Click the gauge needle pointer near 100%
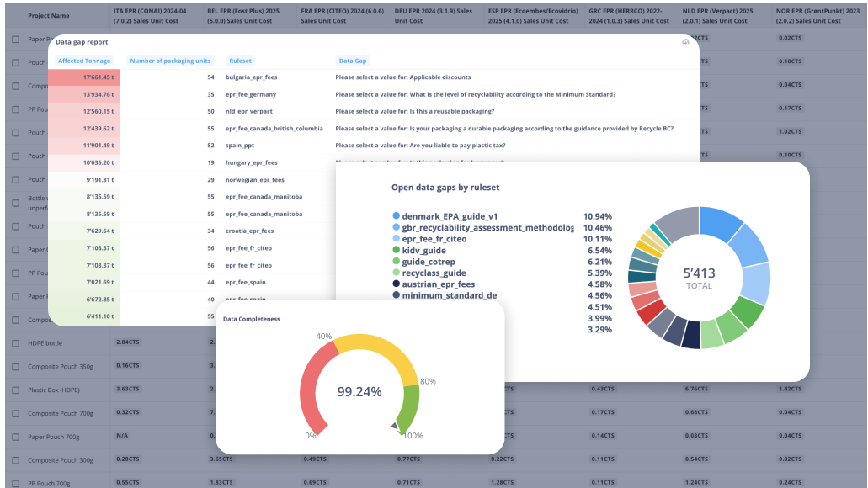 (396, 426)
